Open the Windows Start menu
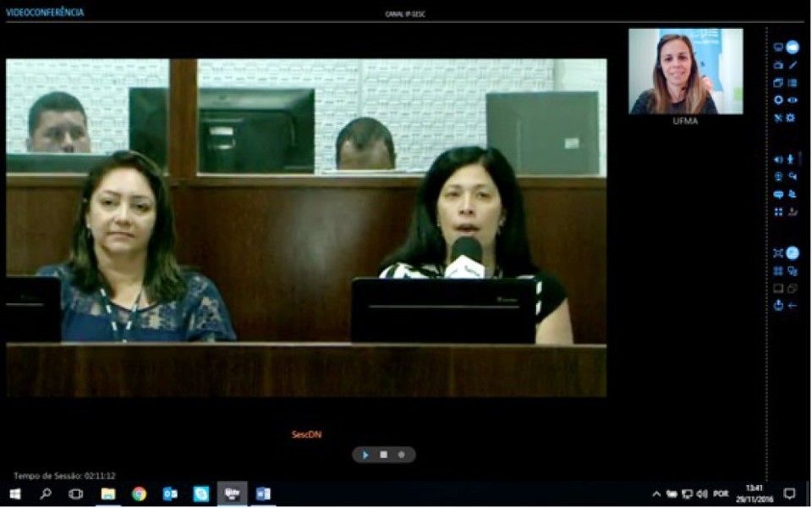 coord(15,494)
